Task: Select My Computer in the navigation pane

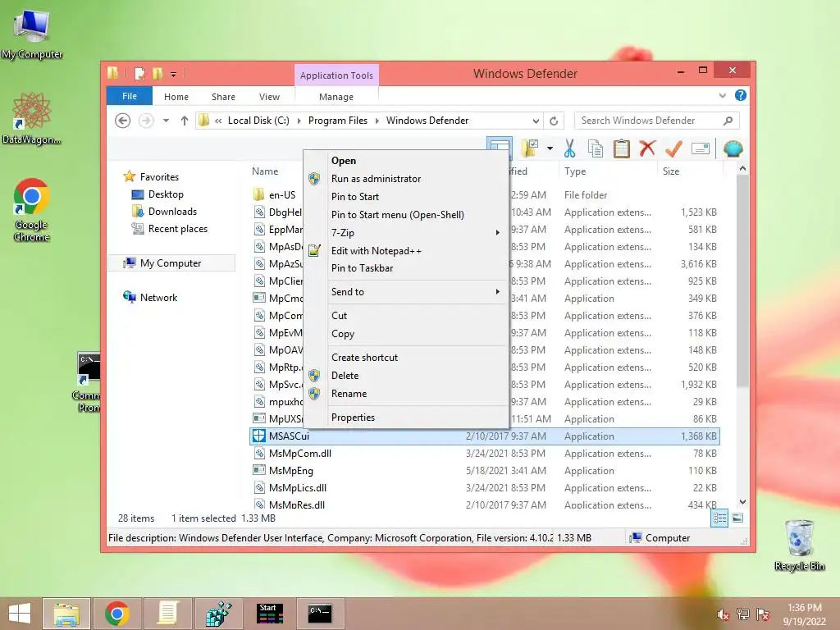Action: [x=171, y=263]
